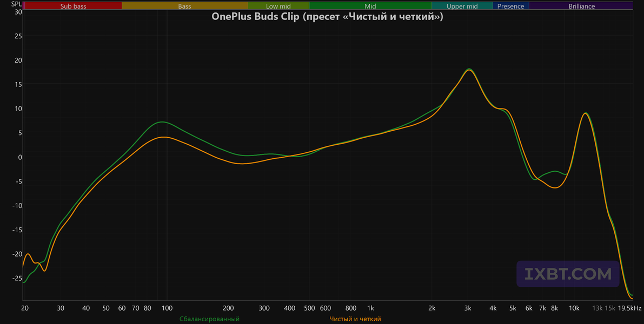This screenshot has height=324, width=644.
Task: Select the 2k frequency axis label
Action: pos(431,308)
